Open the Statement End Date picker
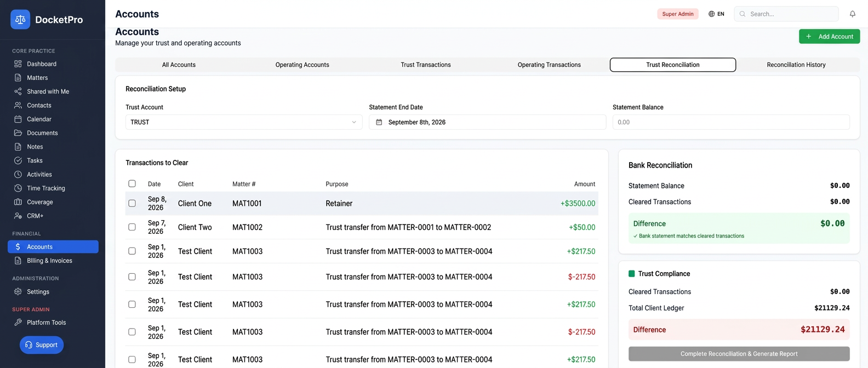Screen dimensions: 868x368 click(x=487, y=122)
